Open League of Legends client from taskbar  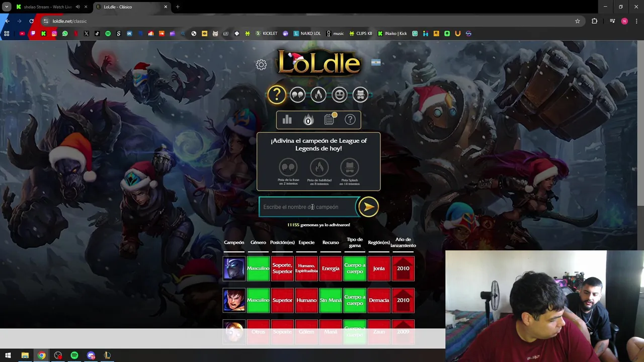107,355
